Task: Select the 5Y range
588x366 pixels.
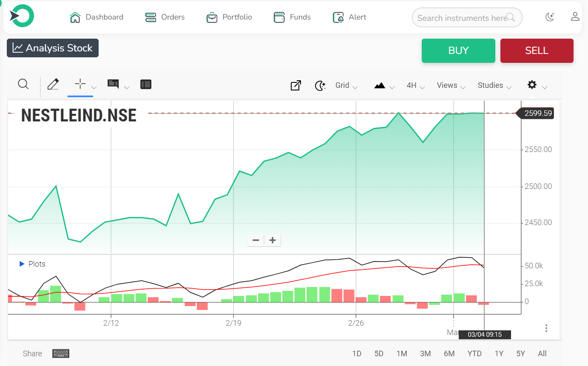Action: (521, 354)
